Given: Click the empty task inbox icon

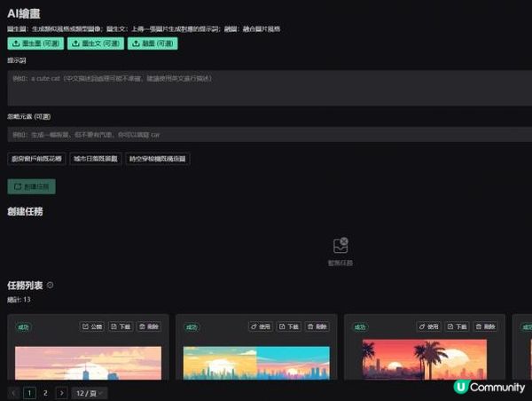Looking at the screenshot, I should click(340, 245).
